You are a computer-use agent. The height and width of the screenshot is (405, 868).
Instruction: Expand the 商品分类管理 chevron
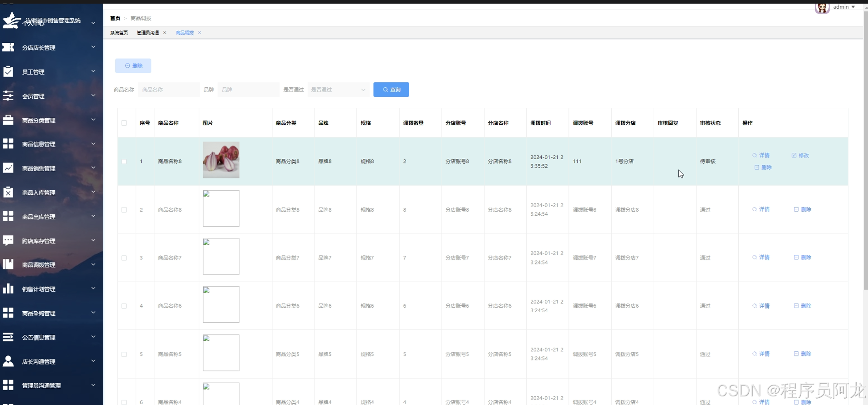point(93,119)
